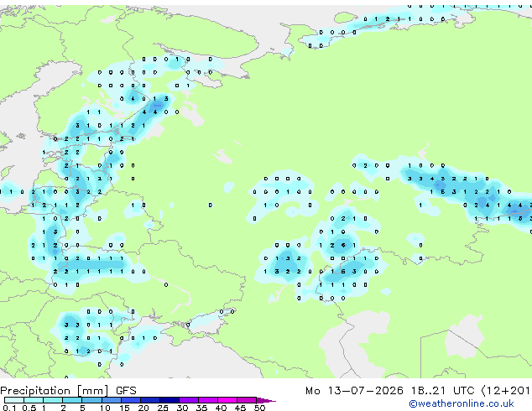The width and height of the screenshot is (532, 411).
Task: Select the 40–45 mm magenta legend swatch
Action: (227, 400)
